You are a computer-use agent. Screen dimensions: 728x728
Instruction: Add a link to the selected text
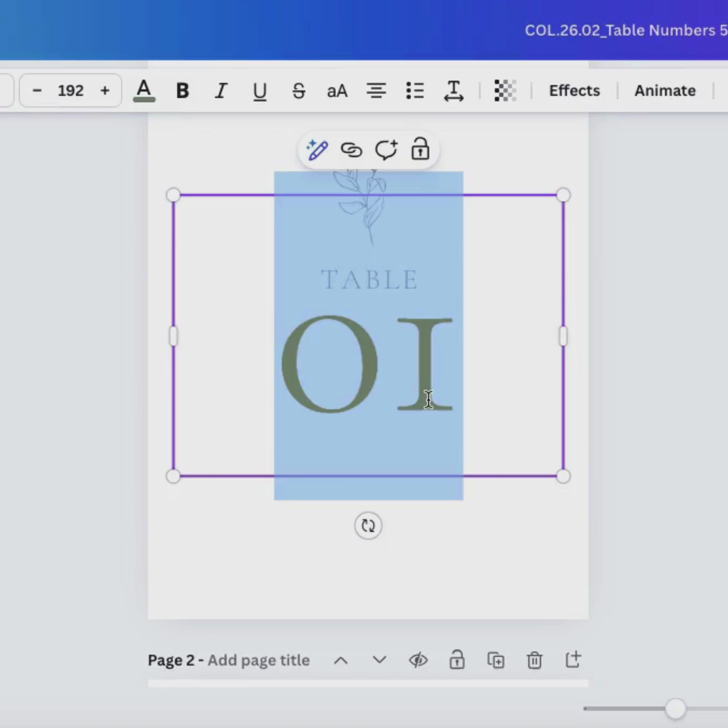352,150
